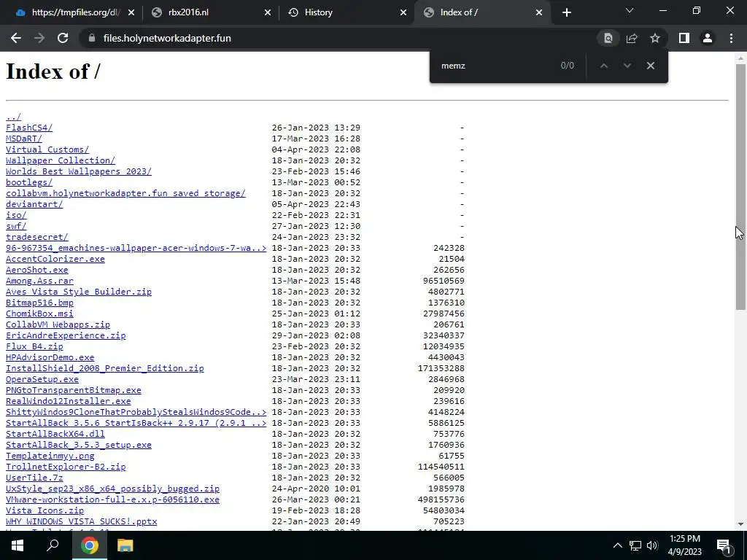Open the search-in-page lens icon in address bar
The height and width of the screenshot is (560, 747).
[x=608, y=38]
